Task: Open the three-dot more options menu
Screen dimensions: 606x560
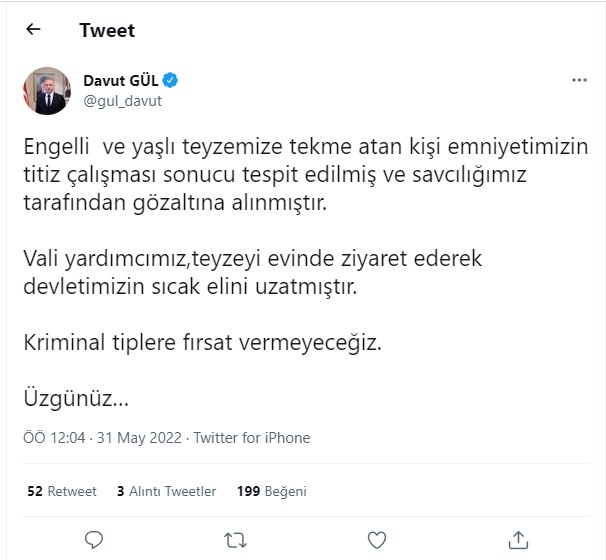Action: pos(578,80)
